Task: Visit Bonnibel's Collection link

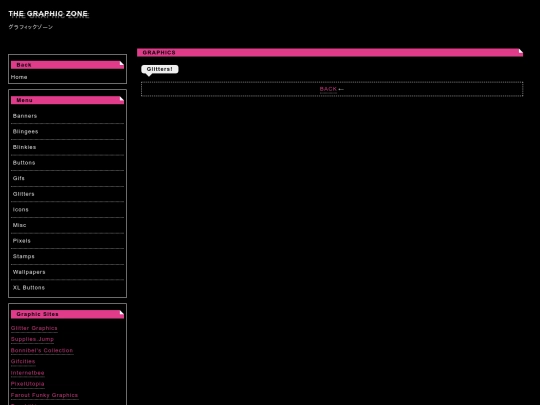Action: (42, 351)
